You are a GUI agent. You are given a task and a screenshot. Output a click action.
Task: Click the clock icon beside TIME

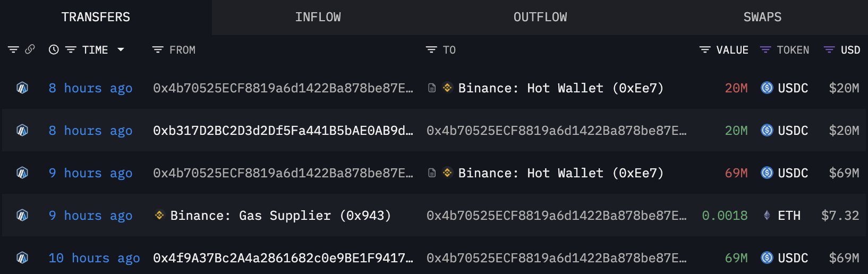pos(54,50)
